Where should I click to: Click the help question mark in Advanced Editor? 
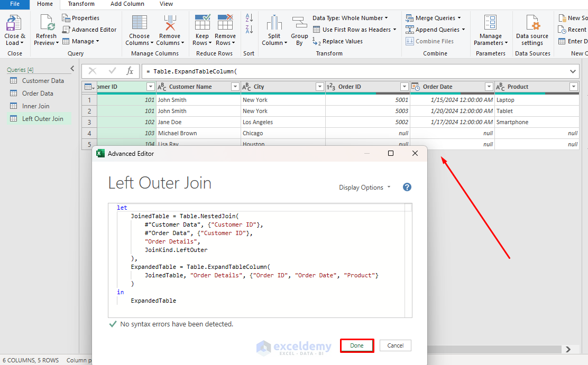(x=407, y=187)
